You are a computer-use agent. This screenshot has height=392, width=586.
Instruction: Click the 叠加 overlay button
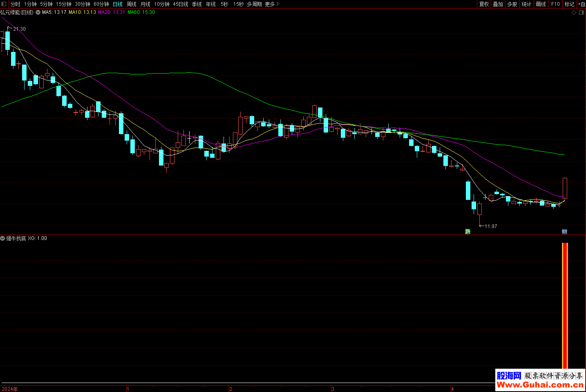(x=498, y=4)
